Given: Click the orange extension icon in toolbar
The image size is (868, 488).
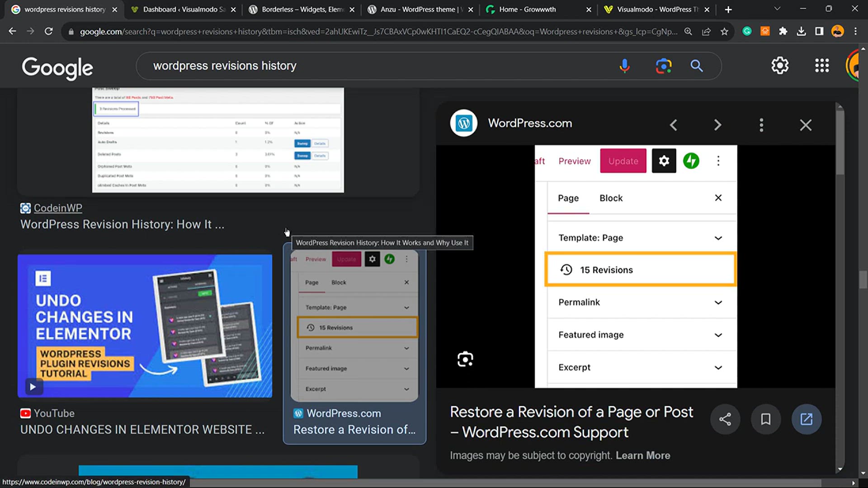Looking at the screenshot, I should (x=765, y=31).
